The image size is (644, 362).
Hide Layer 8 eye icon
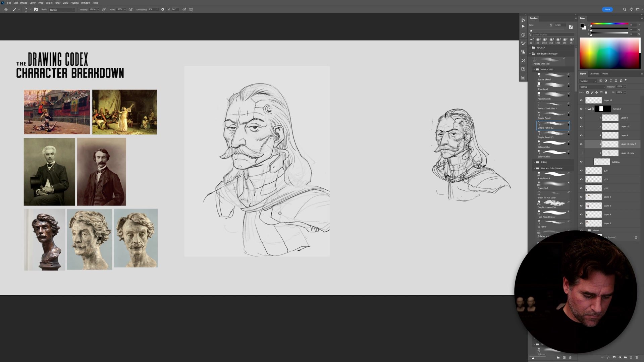(581, 118)
